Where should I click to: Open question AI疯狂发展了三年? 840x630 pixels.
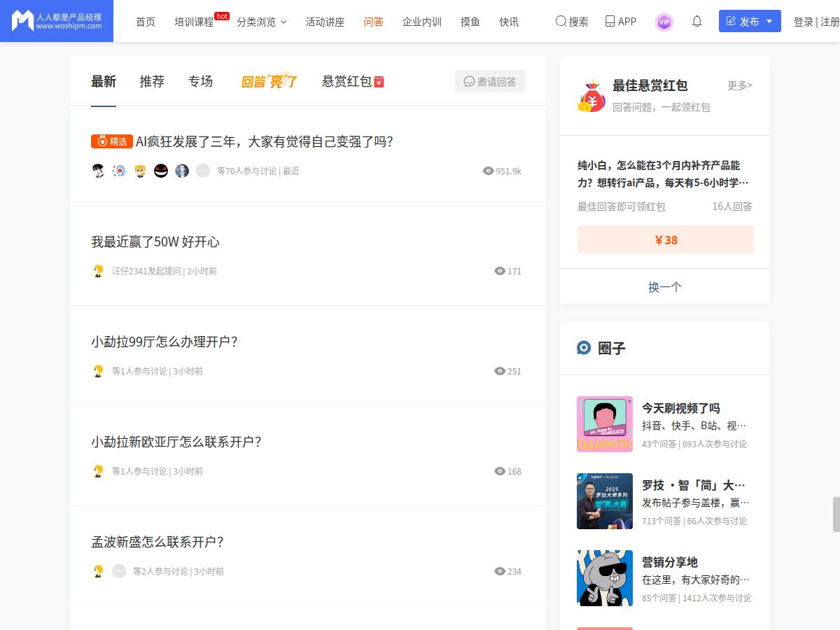tap(265, 141)
